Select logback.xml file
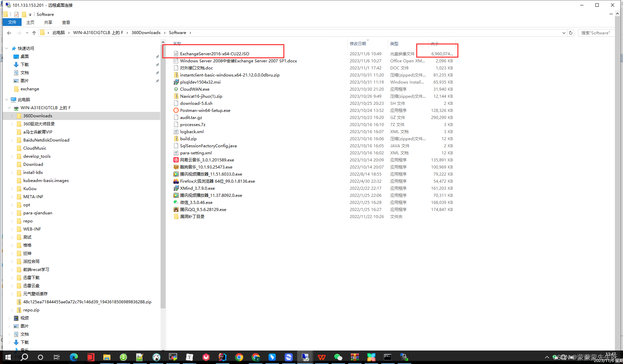 192,131
